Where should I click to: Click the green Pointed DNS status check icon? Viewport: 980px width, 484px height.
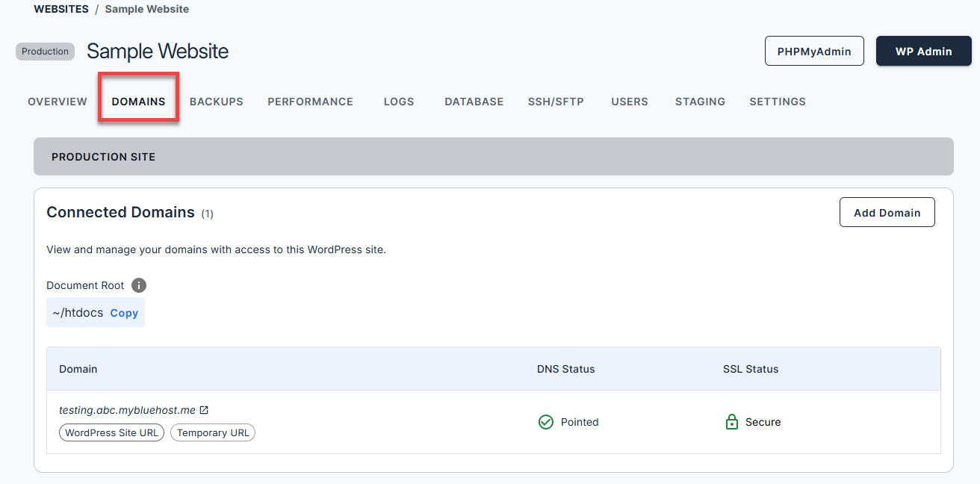pos(546,422)
